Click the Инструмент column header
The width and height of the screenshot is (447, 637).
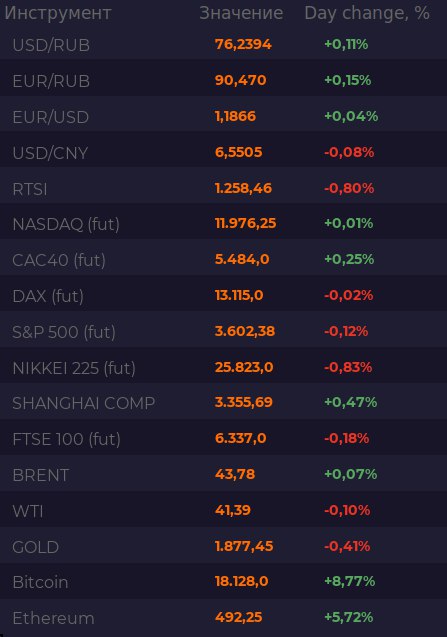point(58,13)
